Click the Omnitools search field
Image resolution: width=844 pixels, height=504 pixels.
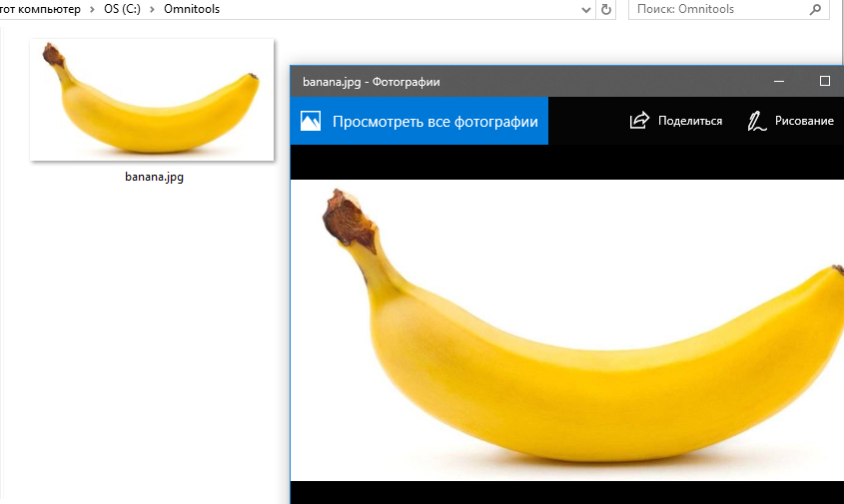point(729,9)
